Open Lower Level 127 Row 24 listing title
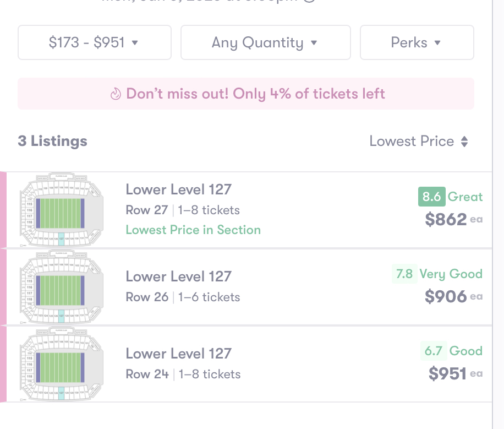The width and height of the screenshot is (504, 429). (x=178, y=354)
